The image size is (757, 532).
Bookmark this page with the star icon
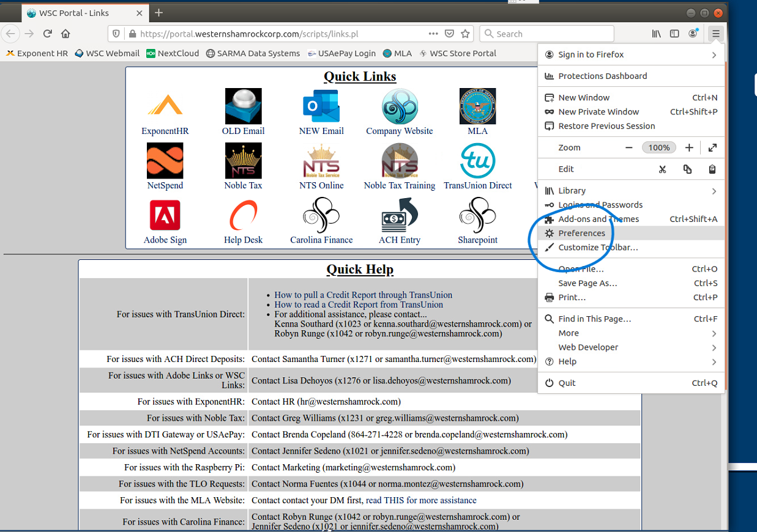coord(466,34)
